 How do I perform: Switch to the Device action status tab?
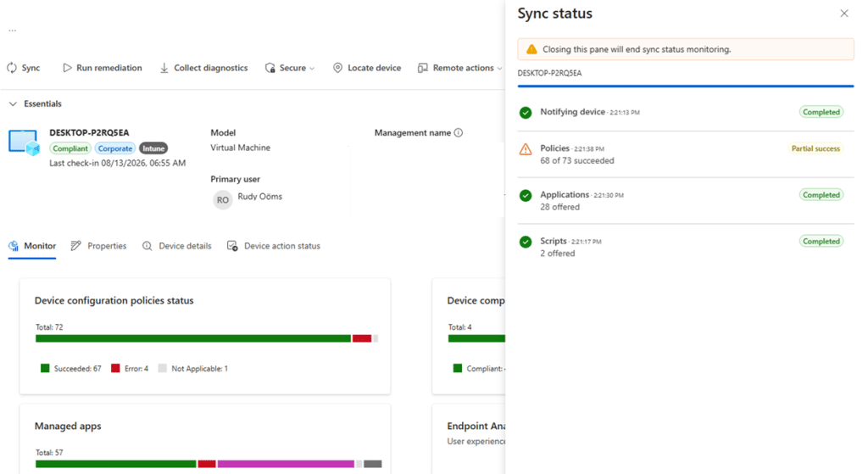tap(274, 246)
